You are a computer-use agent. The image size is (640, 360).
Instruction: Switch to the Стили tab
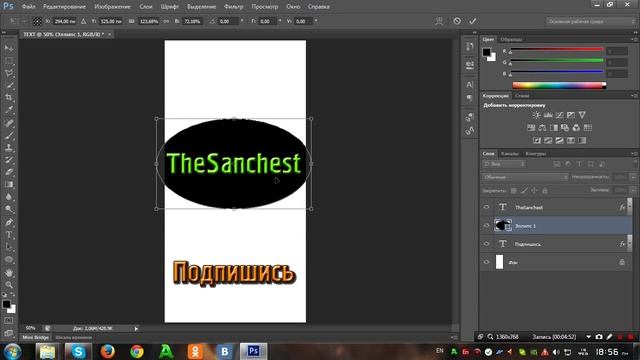point(522,96)
